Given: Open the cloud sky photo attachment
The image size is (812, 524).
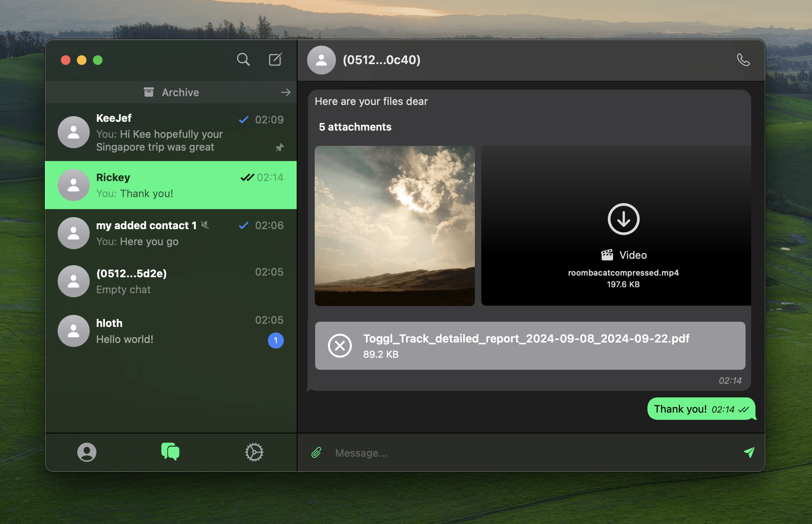Looking at the screenshot, I should 394,226.
